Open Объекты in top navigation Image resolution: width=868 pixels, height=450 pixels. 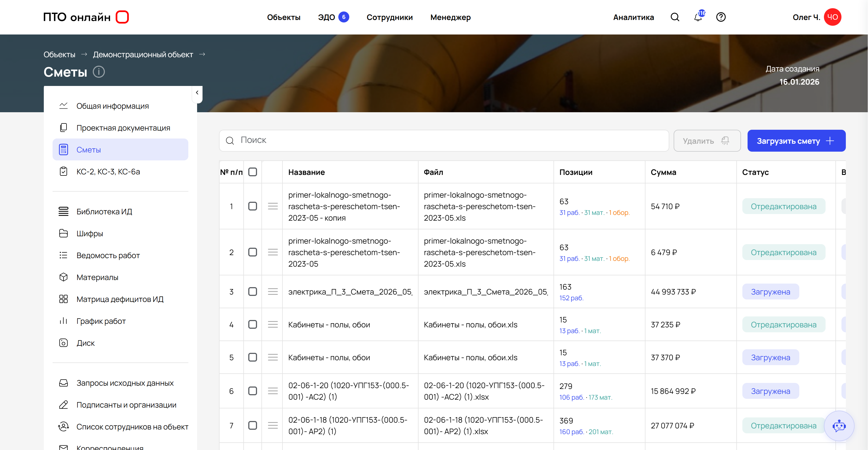pos(284,17)
